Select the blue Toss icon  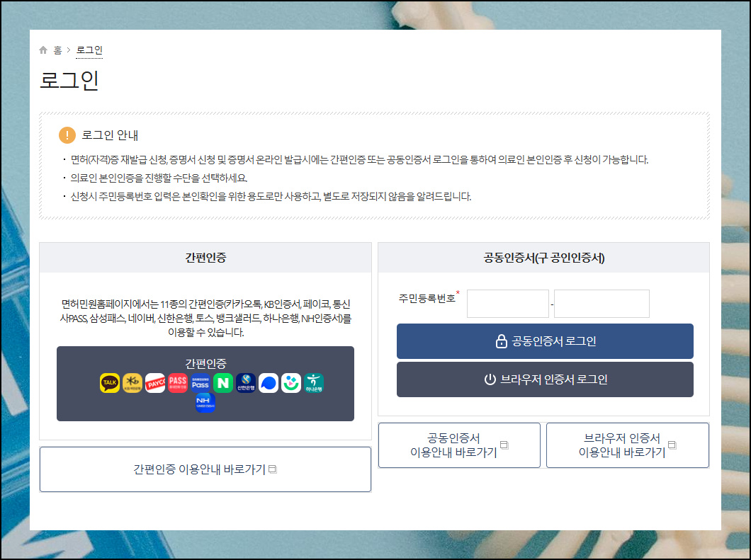coord(269,383)
